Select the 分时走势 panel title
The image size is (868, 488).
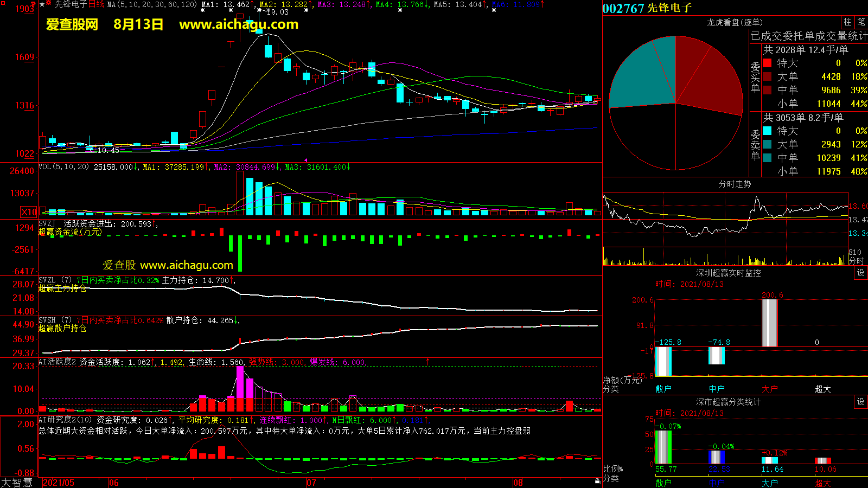point(735,184)
